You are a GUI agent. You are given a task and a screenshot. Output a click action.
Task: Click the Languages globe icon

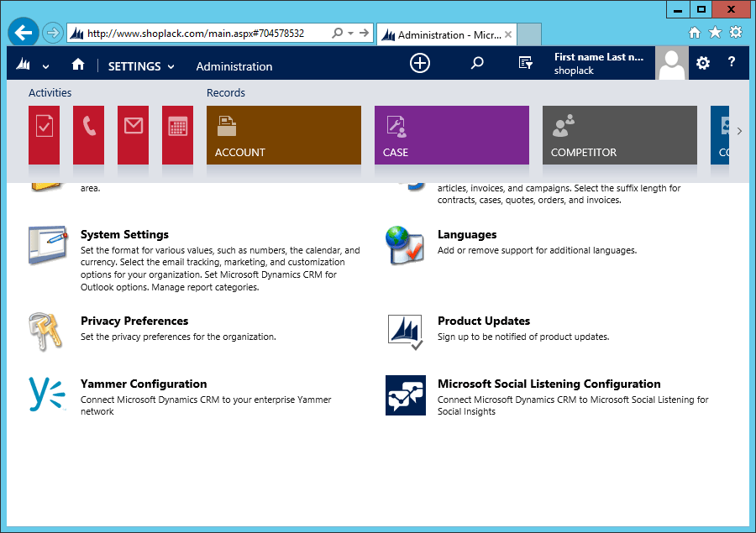coord(405,245)
